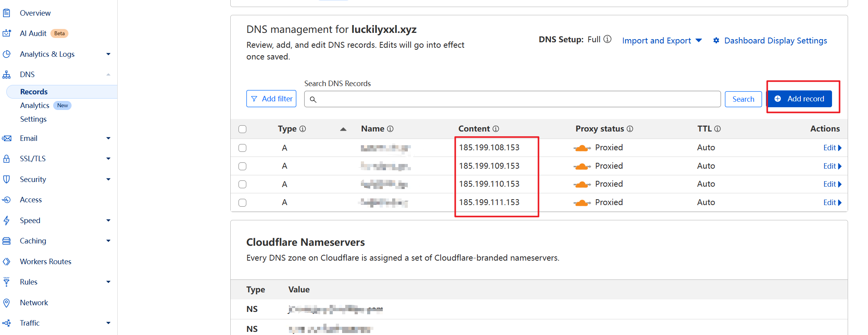Click the Rules funnel icon

(6, 282)
